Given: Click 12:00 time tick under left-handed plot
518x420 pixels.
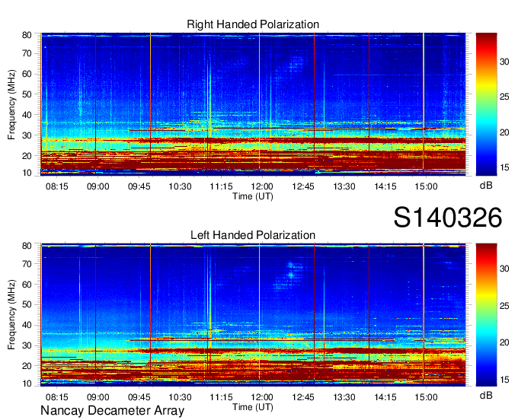Looking at the screenshot, I should click(x=262, y=397).
